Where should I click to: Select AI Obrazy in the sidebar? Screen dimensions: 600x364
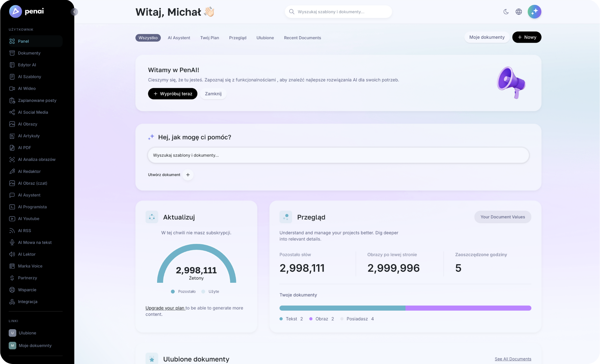[28, 124]
